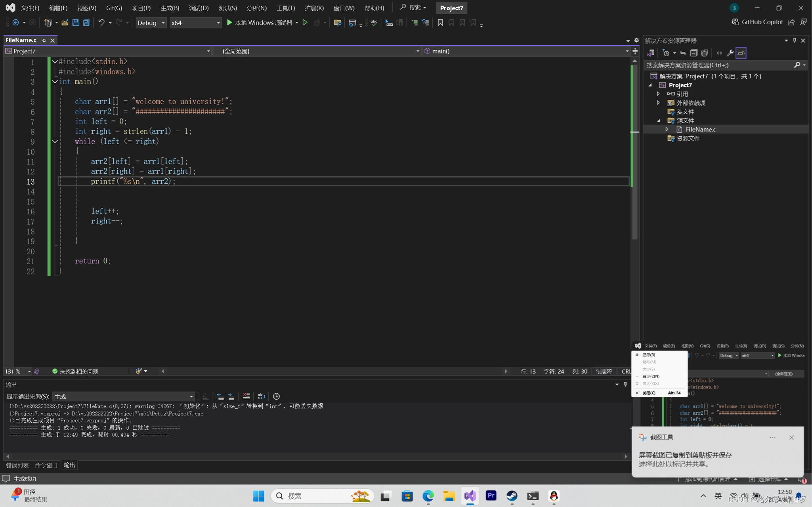Toggle word wrap in Output panel
This screenshot has height=507, width=812.
tap(261, 396)
